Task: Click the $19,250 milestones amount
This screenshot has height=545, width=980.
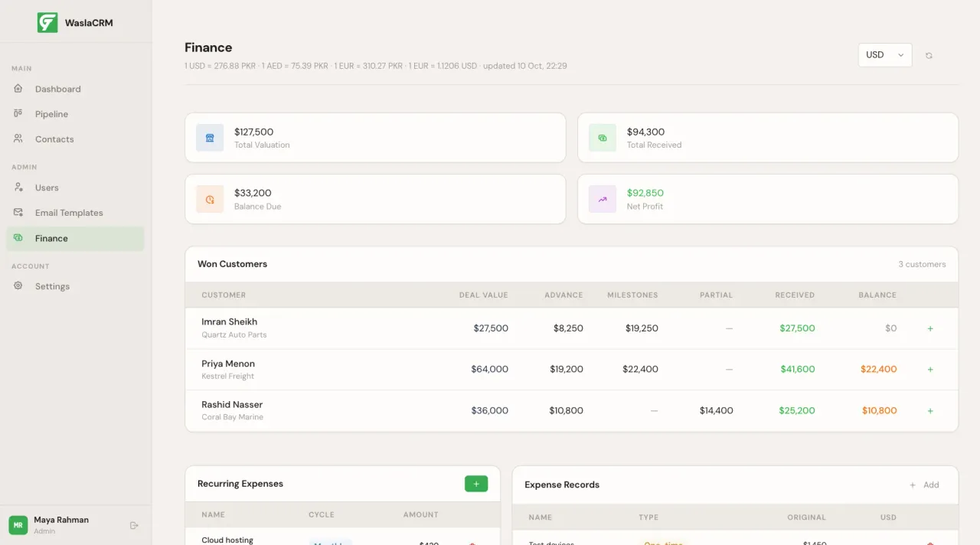Action: (642, 328)
